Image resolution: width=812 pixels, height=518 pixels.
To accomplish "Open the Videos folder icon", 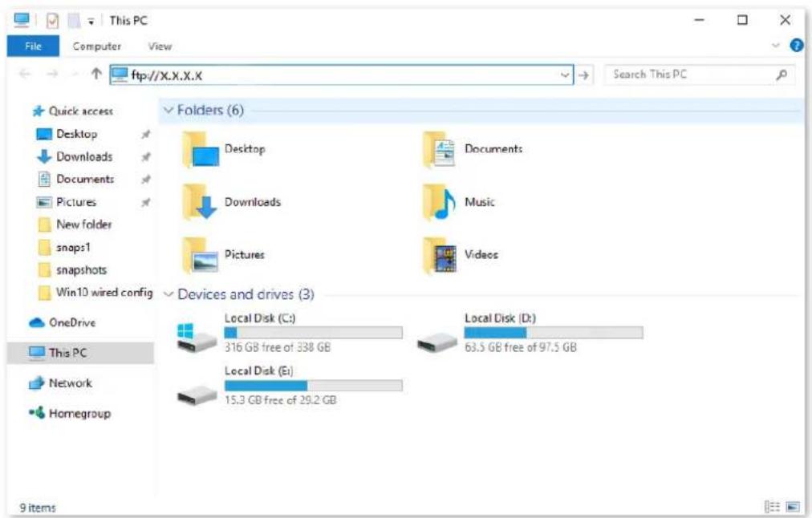I will coord(439,255).
